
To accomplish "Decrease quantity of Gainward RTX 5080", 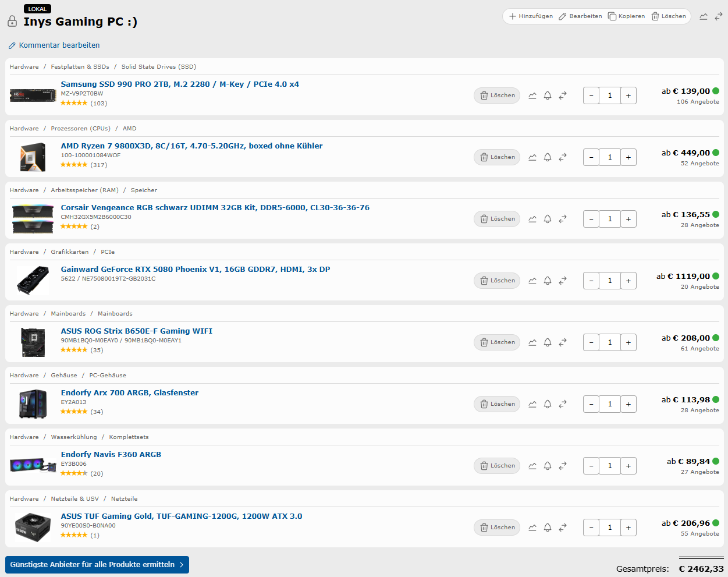I will [x=591, y=281].
